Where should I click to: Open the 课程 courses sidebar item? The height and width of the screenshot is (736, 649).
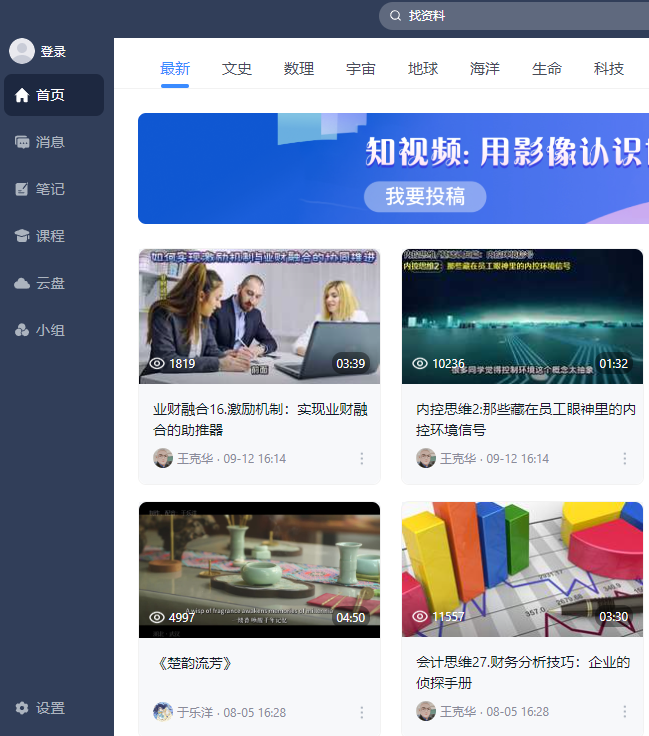[54, 236]
